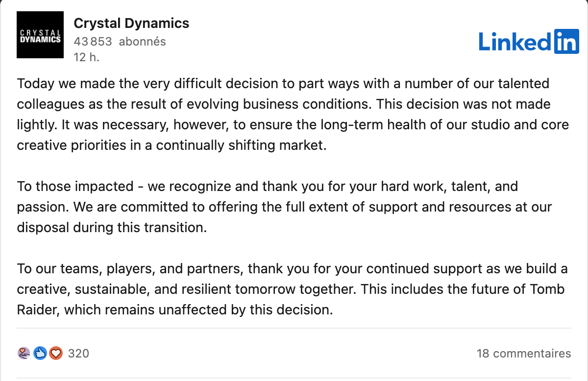Image resolution: width=588 pixels, height=381 pixels.
Task: Select the blue thumbs-up like reaction icon
Action: [40, 353]
